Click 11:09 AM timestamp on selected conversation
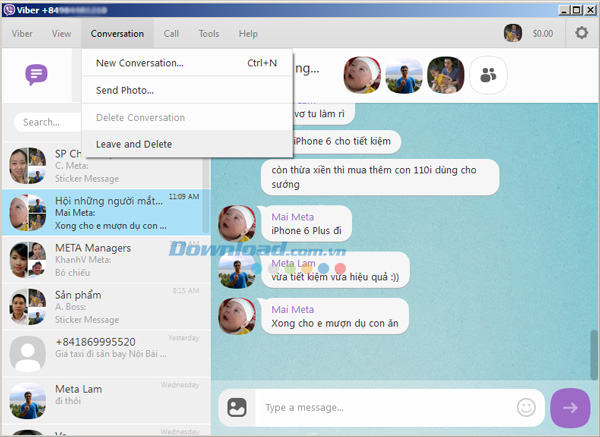The image size is (600, 437). pyautogui.click(x=184, y=197)
